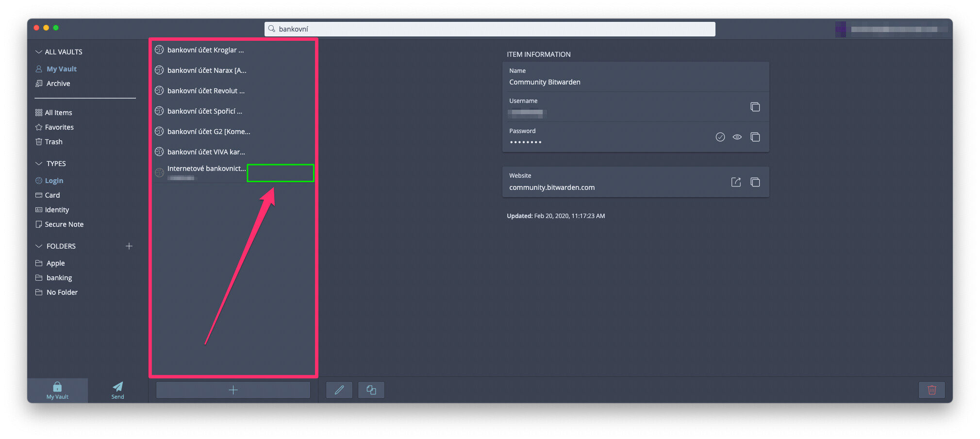Viewport: 980px width, 439px height.
Task: Select Internetové bankovnictví item
Action: (233, 172)
